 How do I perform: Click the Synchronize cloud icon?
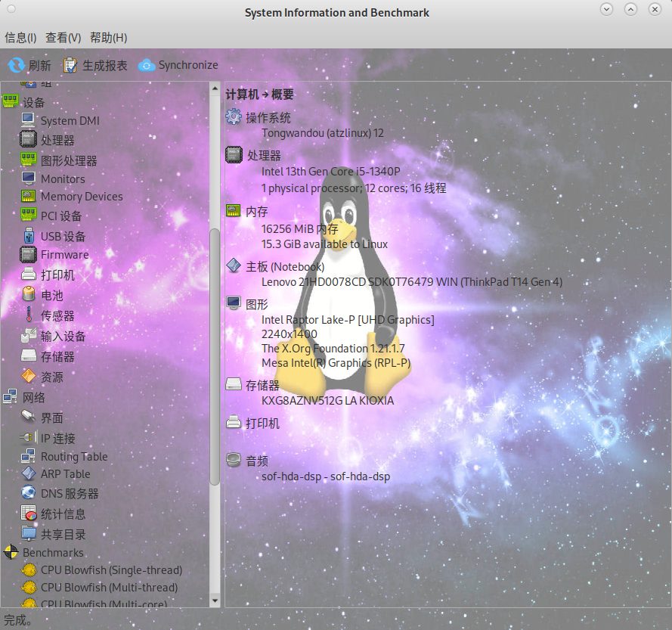point(147,65)
